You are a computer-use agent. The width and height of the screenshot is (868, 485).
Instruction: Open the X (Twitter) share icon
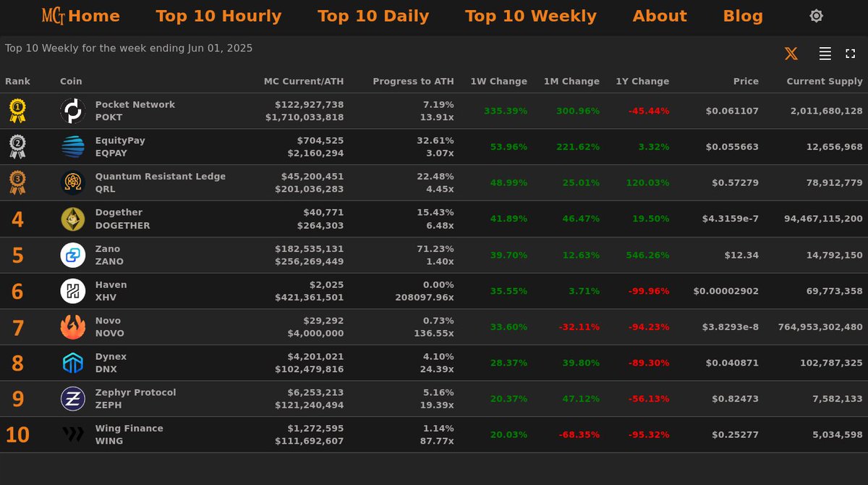[791, 54]
